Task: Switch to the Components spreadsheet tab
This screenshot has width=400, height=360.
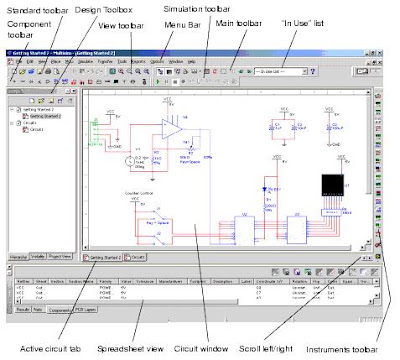Action: pyautogui.click(x=59, y=310)
